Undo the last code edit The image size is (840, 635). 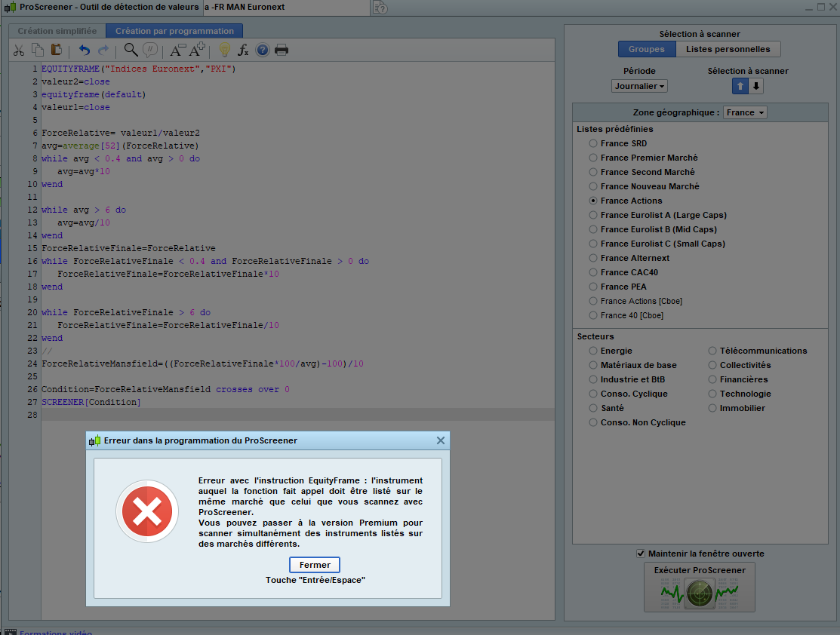pyautogui.click(x=84, y=51)
